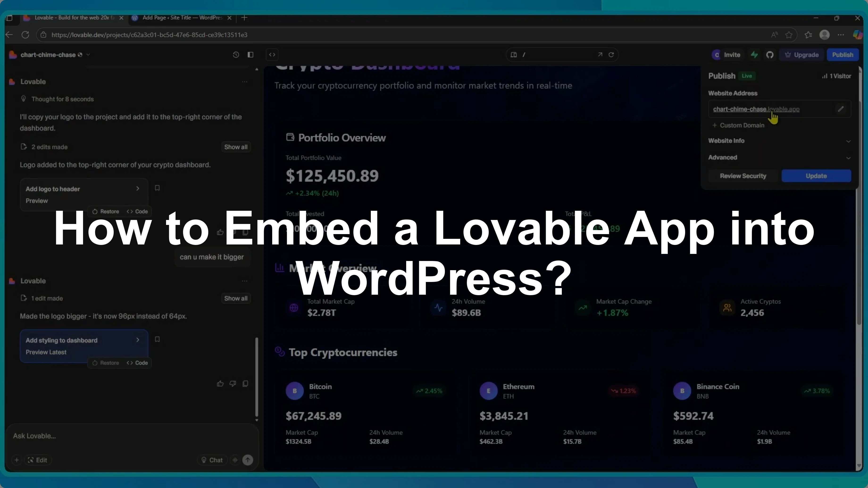This screenshot has width=868, height=488.
Task: Start voice input in chat box
Action: 235,460
